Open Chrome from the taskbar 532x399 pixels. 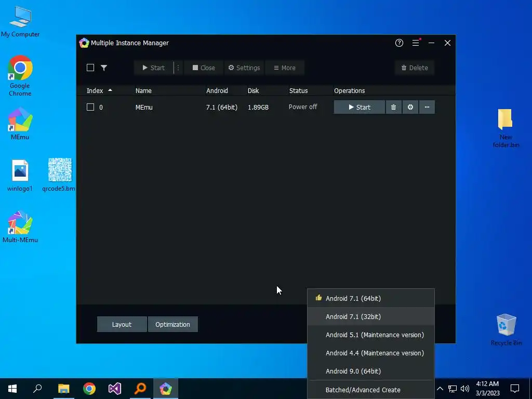[89, 389]
